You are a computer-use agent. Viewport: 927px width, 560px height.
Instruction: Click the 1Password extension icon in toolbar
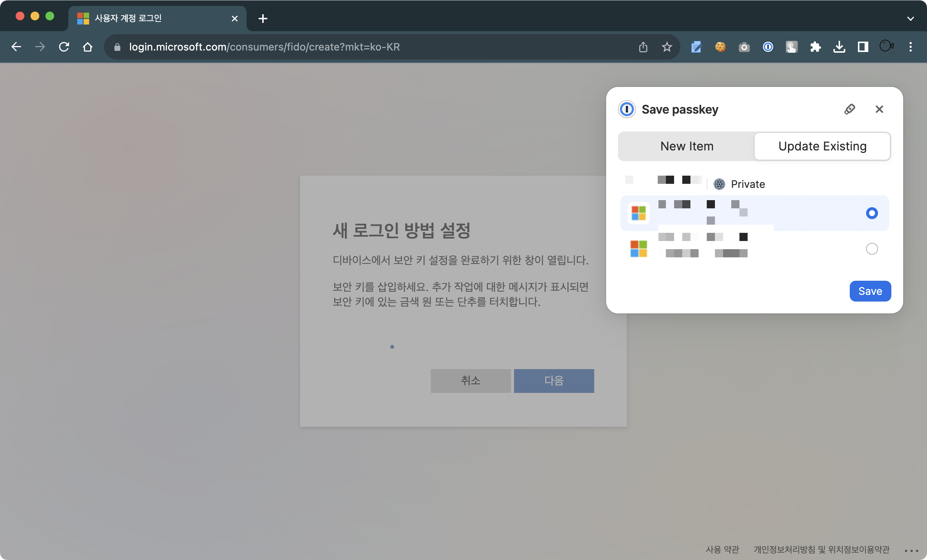[x=767, y=47]
